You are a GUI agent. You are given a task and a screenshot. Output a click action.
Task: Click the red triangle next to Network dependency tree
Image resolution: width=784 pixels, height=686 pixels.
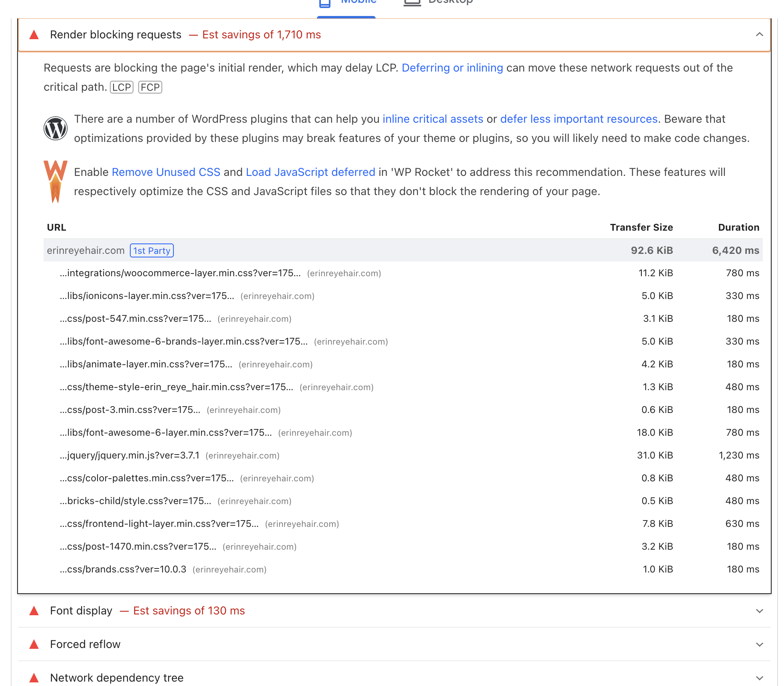[x=34, y=678]
